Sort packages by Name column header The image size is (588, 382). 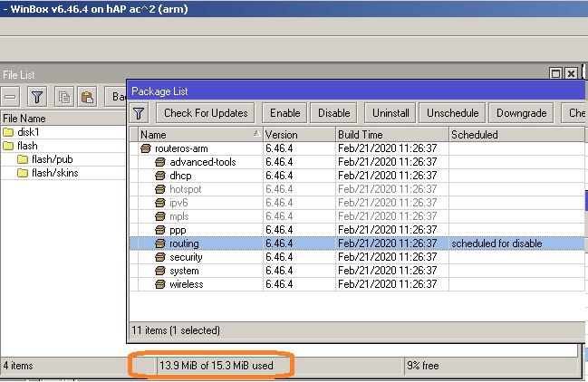(200, 135)
